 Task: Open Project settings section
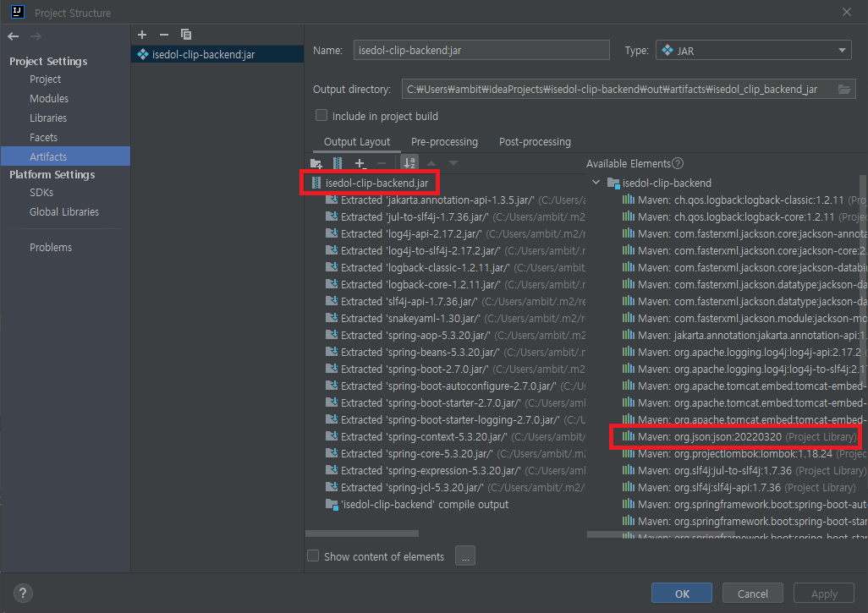click(x=46, y=79)
